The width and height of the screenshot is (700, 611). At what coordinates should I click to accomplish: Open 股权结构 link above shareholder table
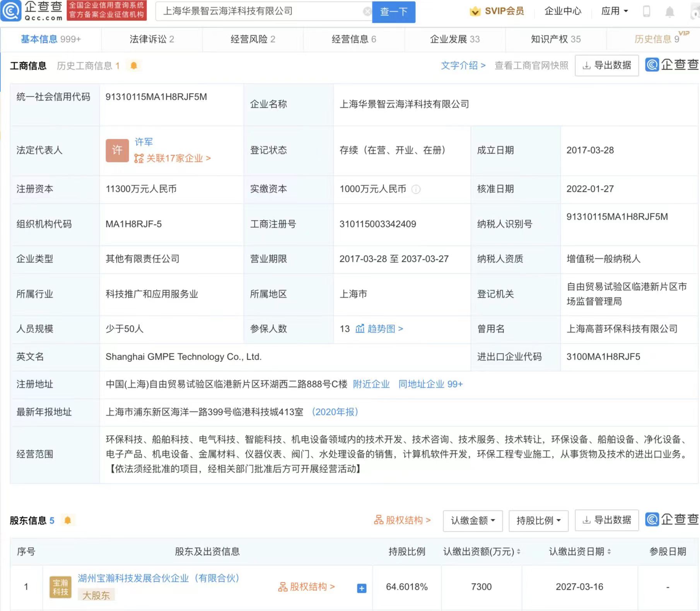pyautogui.click(x=402, y=520)
